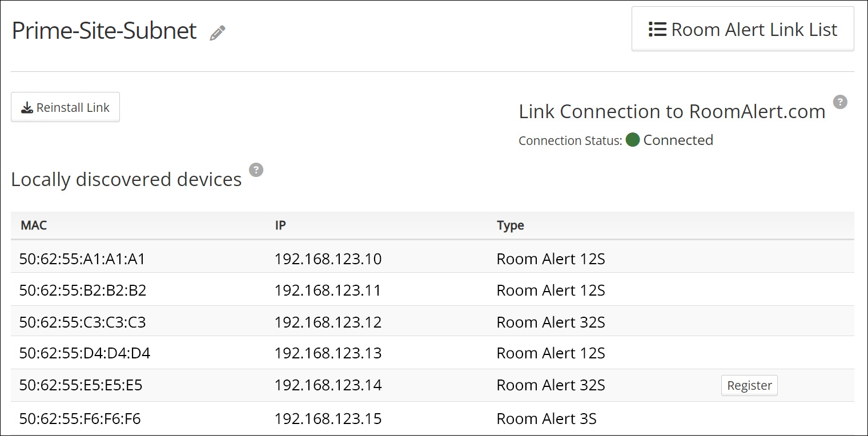Click help icon next to Link Connection heading

[839, 102]
